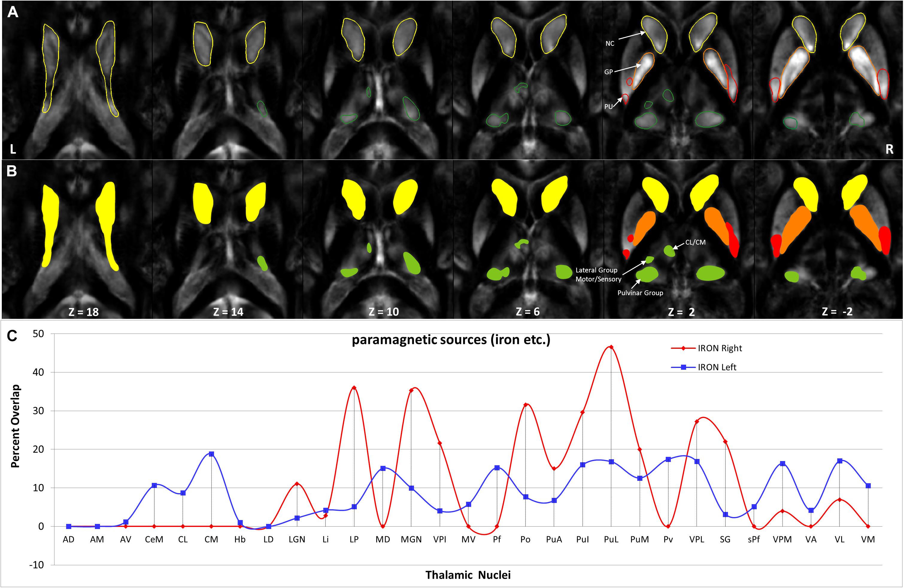The image size is (904, 588).
Task: Click the Hb x-axis label
Action: [x=240, y=539]
